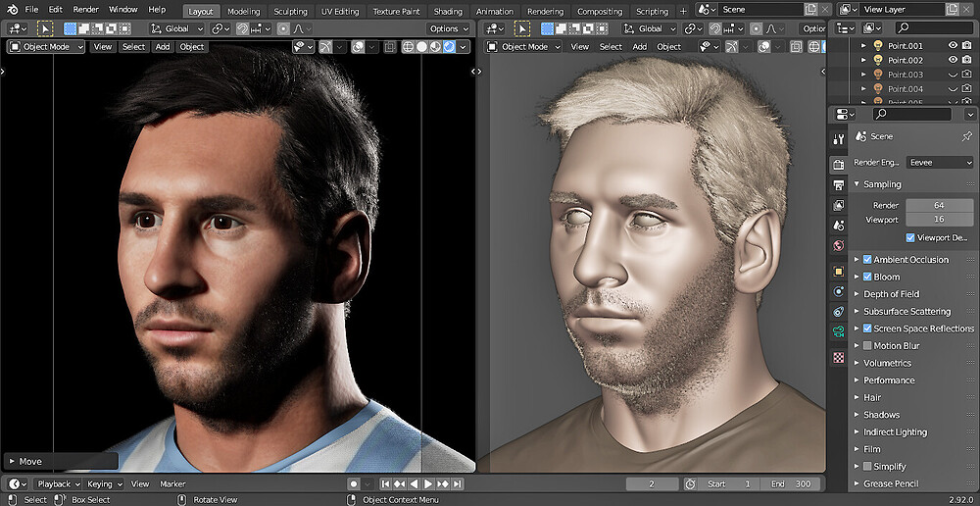Hide Point.001 light with eye icon
This screenshot has height=506, width=980.
954,45
